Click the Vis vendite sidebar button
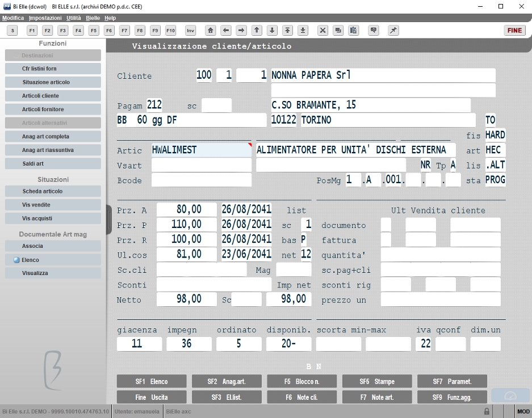The width and height of the screenshot is (532, 418). point(53,205)
